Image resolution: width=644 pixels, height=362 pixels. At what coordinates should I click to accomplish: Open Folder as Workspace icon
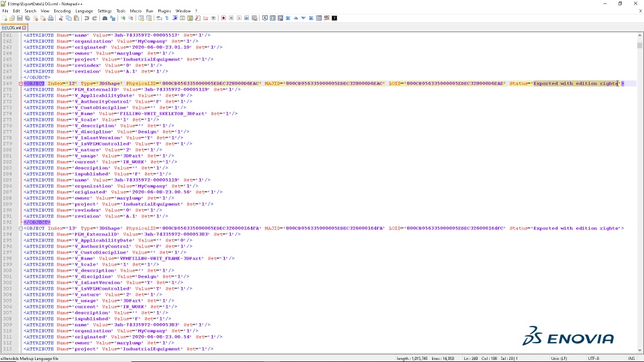(x=205, y=18)
